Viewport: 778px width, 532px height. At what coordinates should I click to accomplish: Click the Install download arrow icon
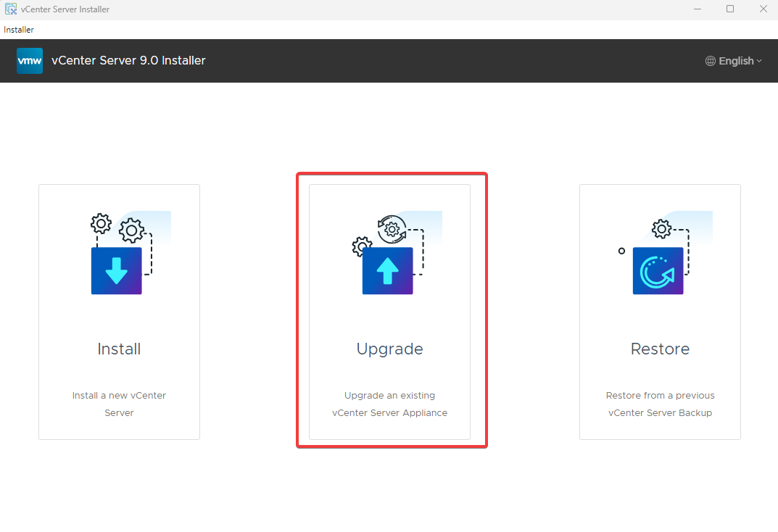click(x=117, y=270)
